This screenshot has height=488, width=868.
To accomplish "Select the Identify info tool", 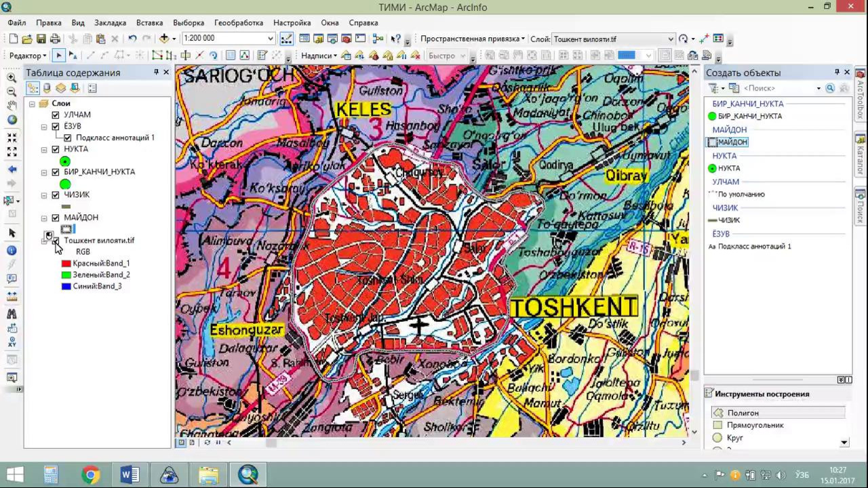I will pyautogui.click(x=12, y=251).
